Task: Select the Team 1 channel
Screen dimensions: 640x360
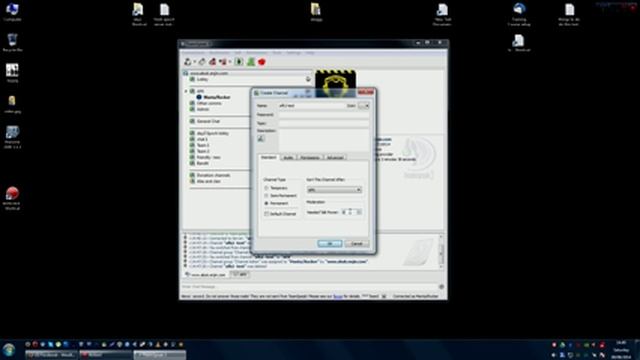Action: tap(203, 145)
